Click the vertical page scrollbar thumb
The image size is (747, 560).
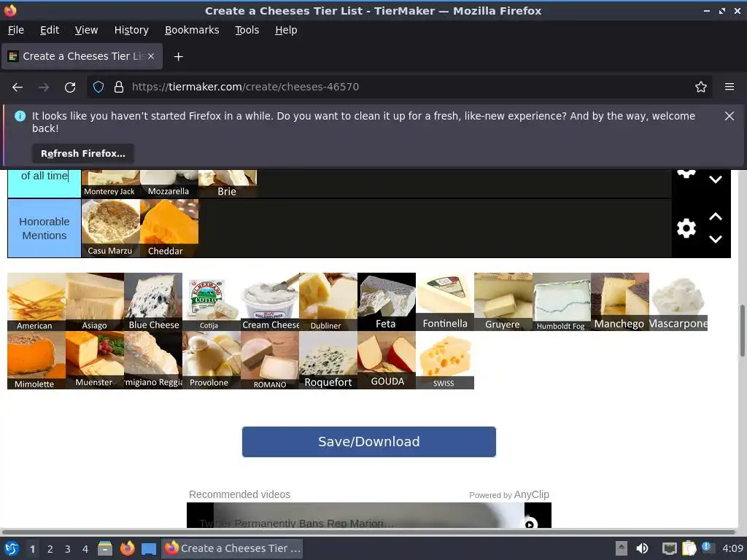pos(742,330)
